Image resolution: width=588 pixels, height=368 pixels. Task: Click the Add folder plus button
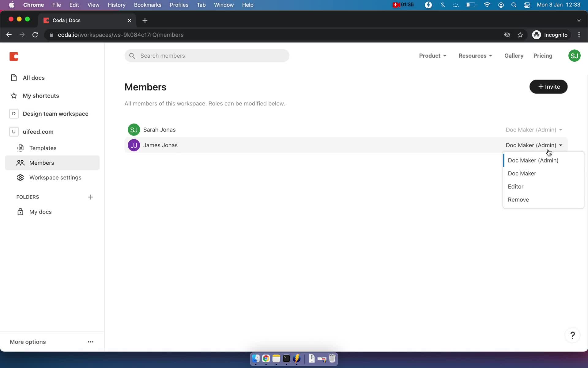pyautogui.click(x=91, y=197)
